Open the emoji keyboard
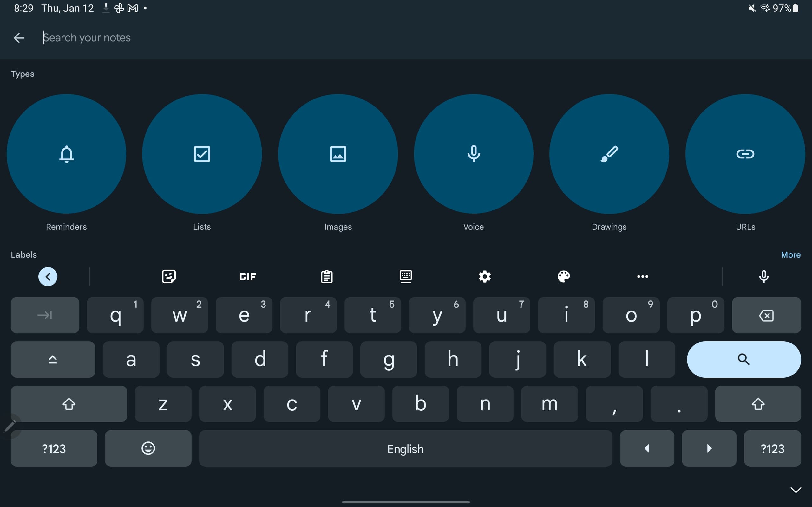Image resolution: width=812 pixels, height=507 pixels. pos(148,448)
